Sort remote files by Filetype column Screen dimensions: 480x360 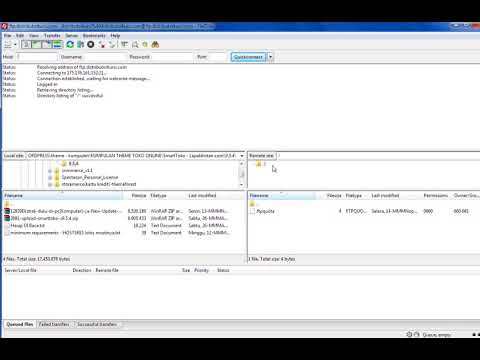pyautogui.click(x=356, y=196)
